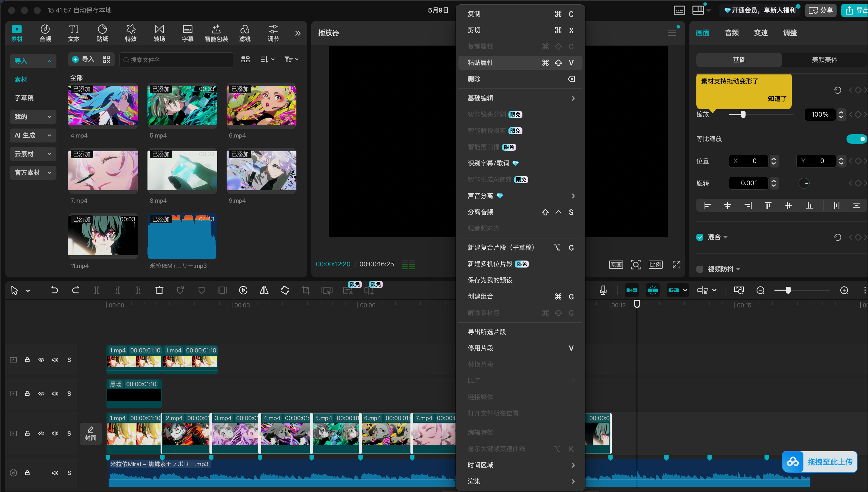Choose 删除 from the context menu
Image resolution: width=868 pixels, height=492 pixels.
(520, 79)
